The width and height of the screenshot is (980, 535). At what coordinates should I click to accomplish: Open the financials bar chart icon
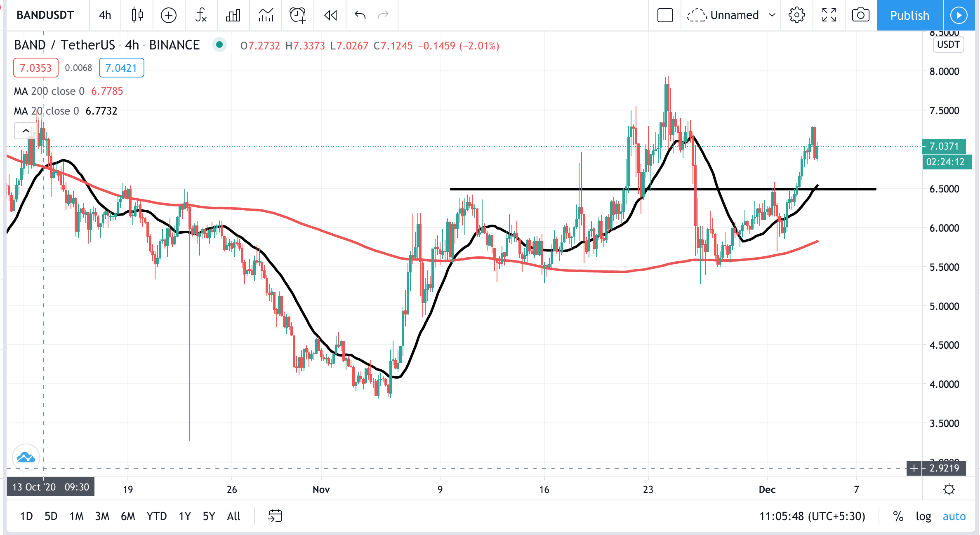pyautogui.click(x=233, y=15)
